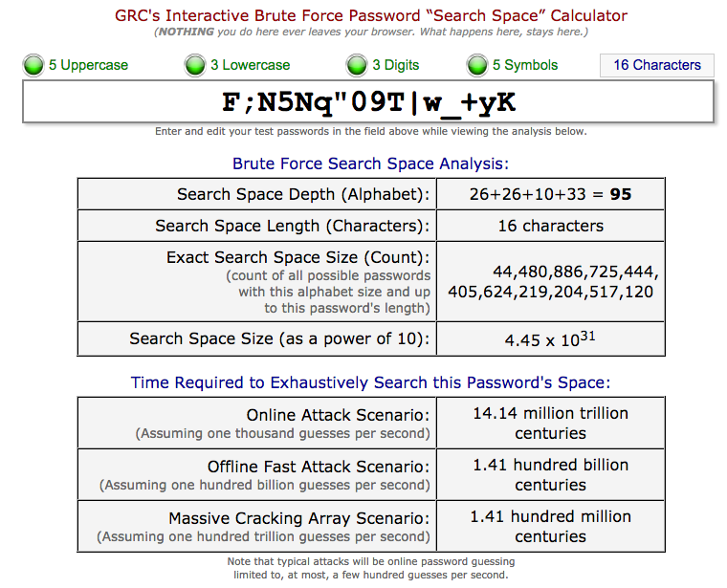Click '(Assuming one thousand guesses per second)' note
The height and width of the screenshot is (588, 727).
(x=283, y=433)
